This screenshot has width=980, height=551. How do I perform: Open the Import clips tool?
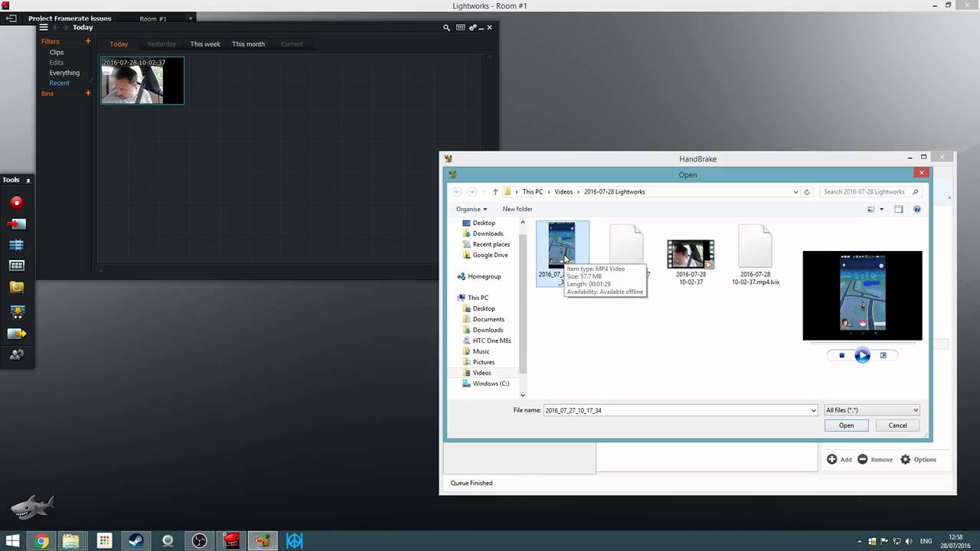click(x=16, y=223)
